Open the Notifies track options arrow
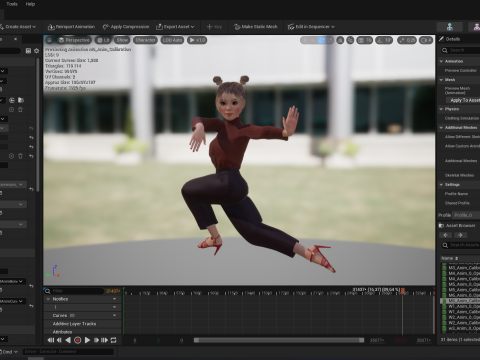 115,299
